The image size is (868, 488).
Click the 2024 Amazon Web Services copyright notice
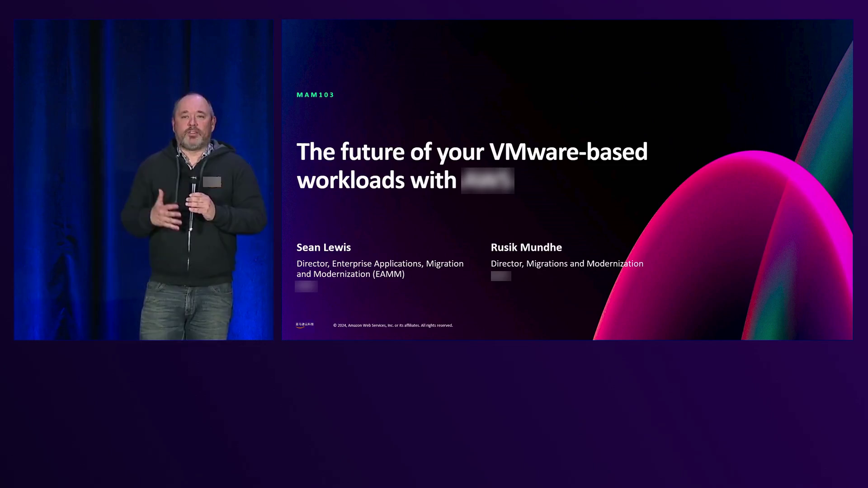pos(393,325)
